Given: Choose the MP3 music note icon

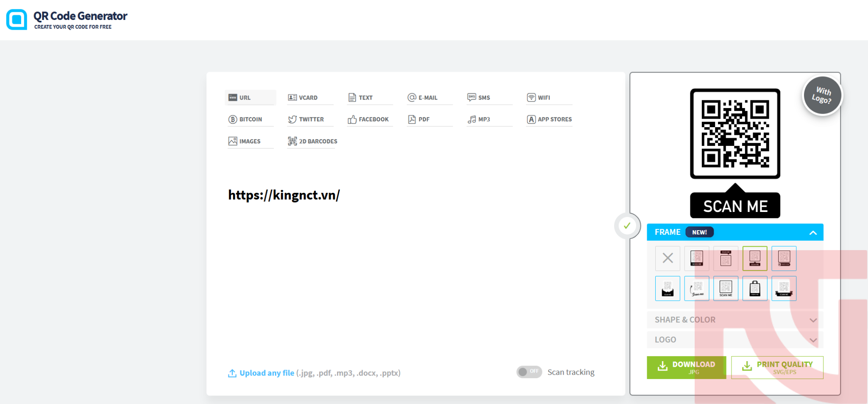Looking at the screenshot, I should point(472,120).
